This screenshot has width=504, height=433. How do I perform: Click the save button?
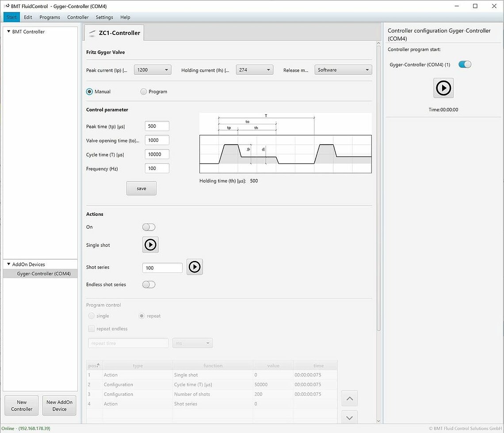click(141, 188)
